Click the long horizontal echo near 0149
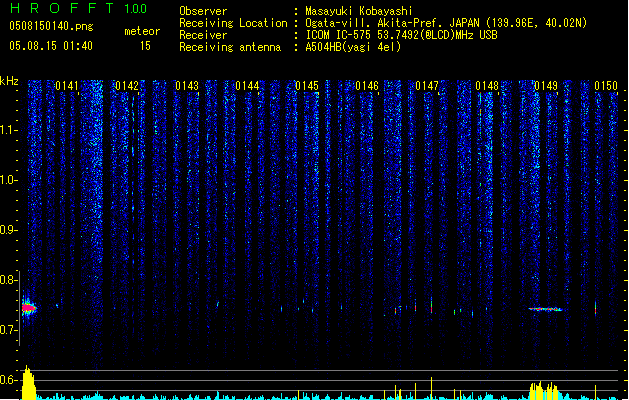This screenshot has width=629, height=400. click(546, 309)
